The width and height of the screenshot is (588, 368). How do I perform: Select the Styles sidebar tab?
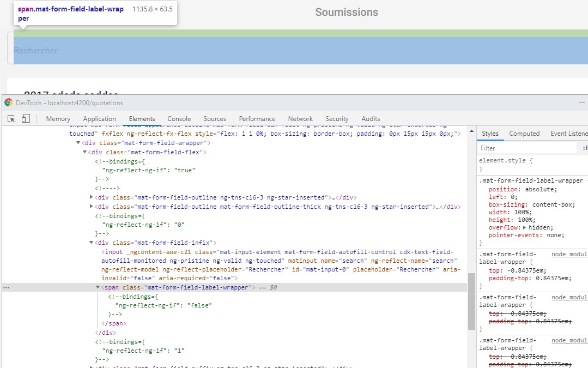(490, 134)
